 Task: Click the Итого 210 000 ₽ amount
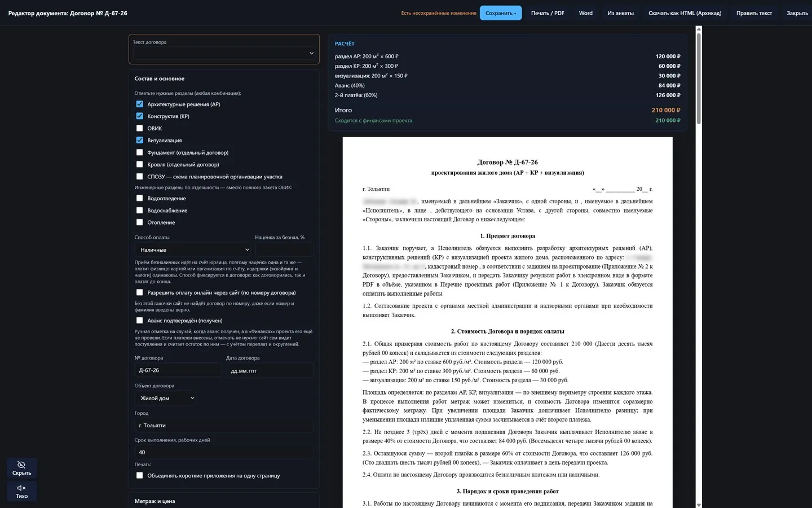tap(666, 110)
